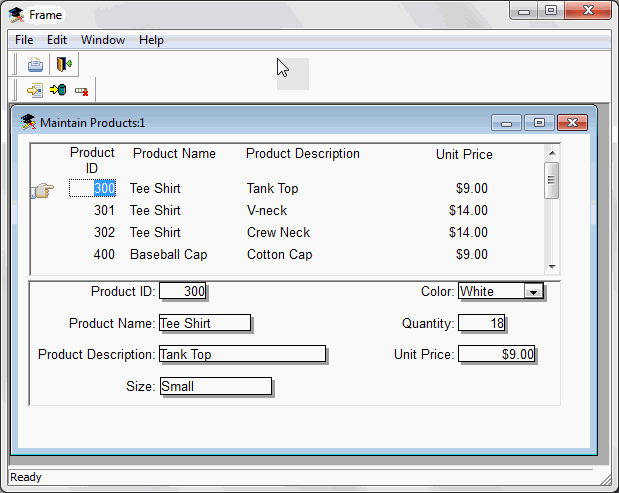Click the Print toolbar icon
This screenshot has height=493, width=619.
36,65
